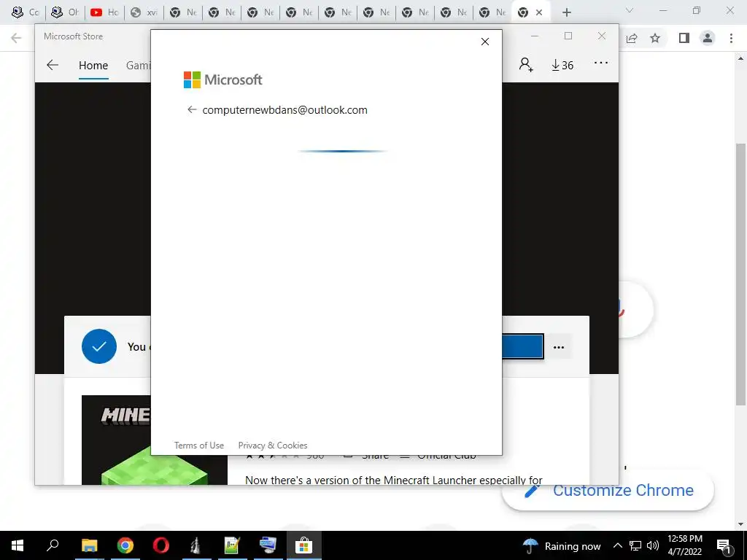This screenshot has height=560, width=747.
Task: Open the computer monitor taskbar app
Action: click(268, 545)
